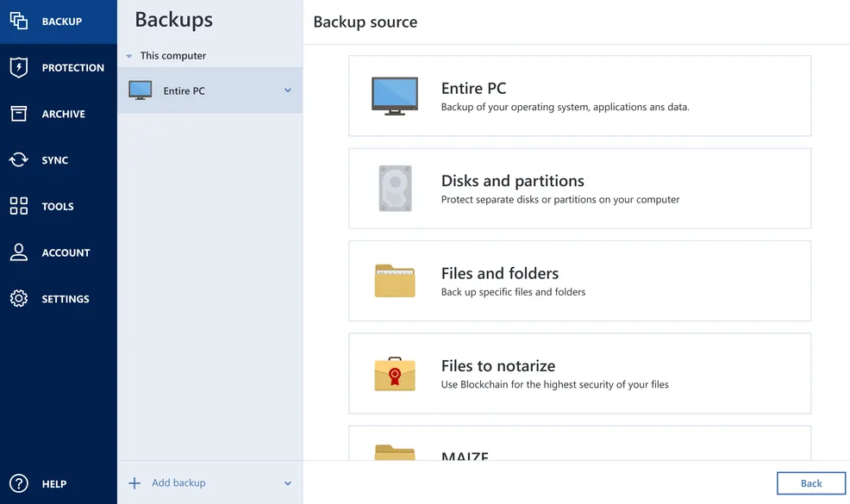Open the BACKUP sidebar section
This screenshot has height=504, width=850.
59,22
